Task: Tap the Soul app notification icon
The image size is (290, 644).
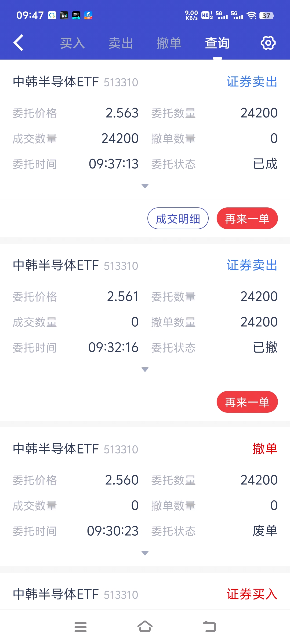Action: pyautogui.click(x=64, y=16)
